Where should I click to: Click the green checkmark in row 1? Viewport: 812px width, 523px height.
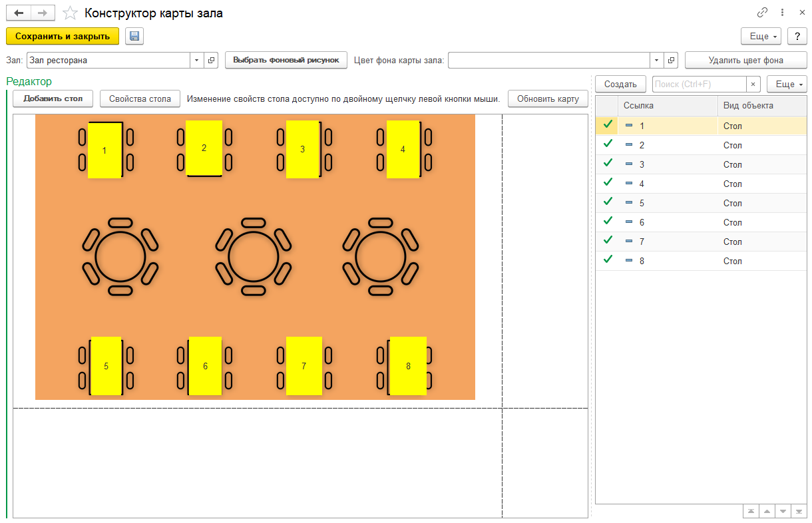pos(607,124)
